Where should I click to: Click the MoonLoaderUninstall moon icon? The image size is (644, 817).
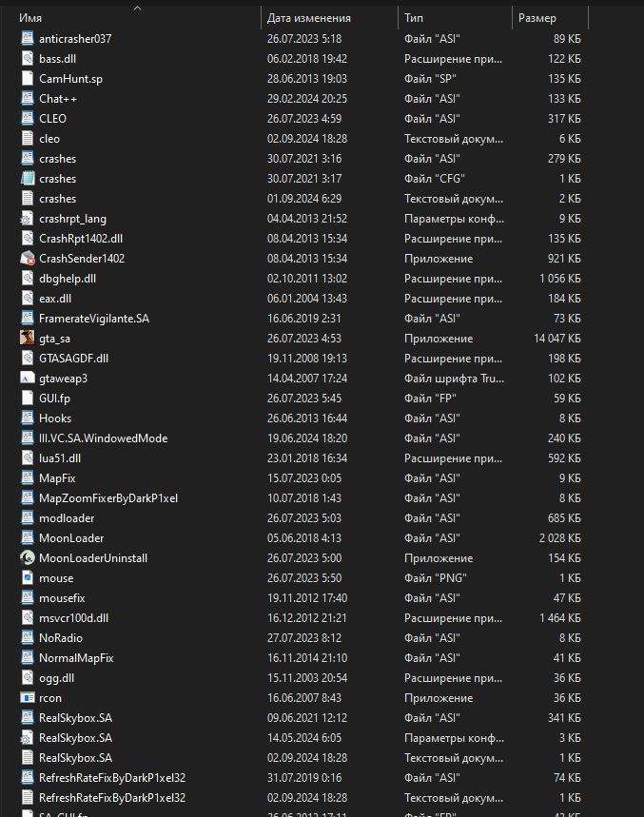point(28,558)
